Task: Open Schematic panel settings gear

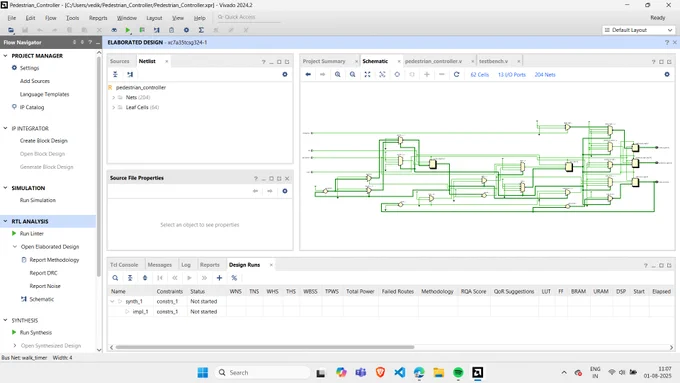Action: pos(667,74)
